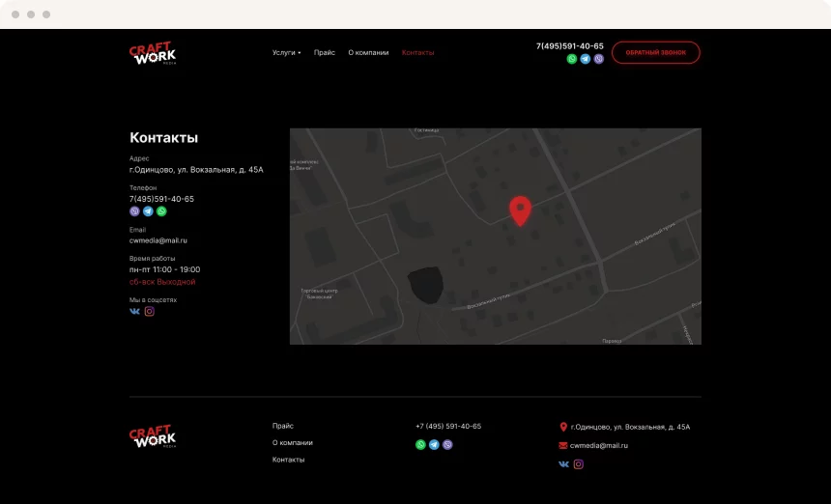Image resolution: width=831 pixels, height=504 pixels.
Task: Click header phone number 7(495)591-40-65
Action: pos(570,46)
